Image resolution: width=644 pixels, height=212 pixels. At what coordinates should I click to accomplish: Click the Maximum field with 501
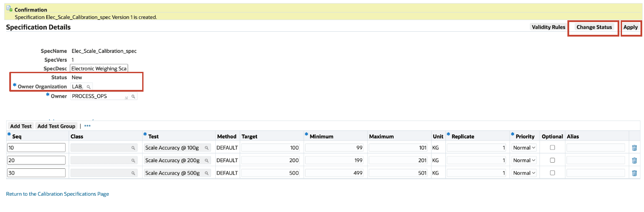pyautogui.click(x=398, y=173)
